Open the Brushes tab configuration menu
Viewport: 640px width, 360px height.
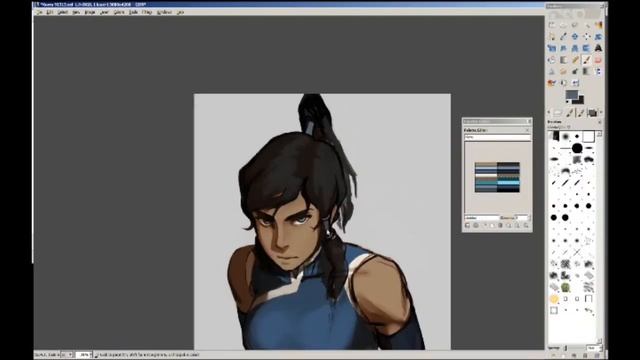(600, 122)
